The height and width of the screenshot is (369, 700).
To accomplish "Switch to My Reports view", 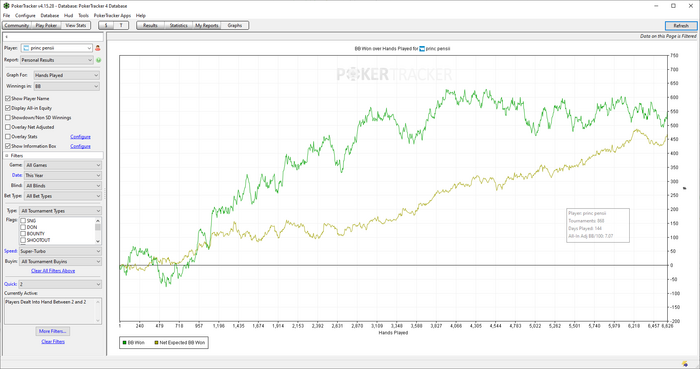I will (x=207, y=25).
